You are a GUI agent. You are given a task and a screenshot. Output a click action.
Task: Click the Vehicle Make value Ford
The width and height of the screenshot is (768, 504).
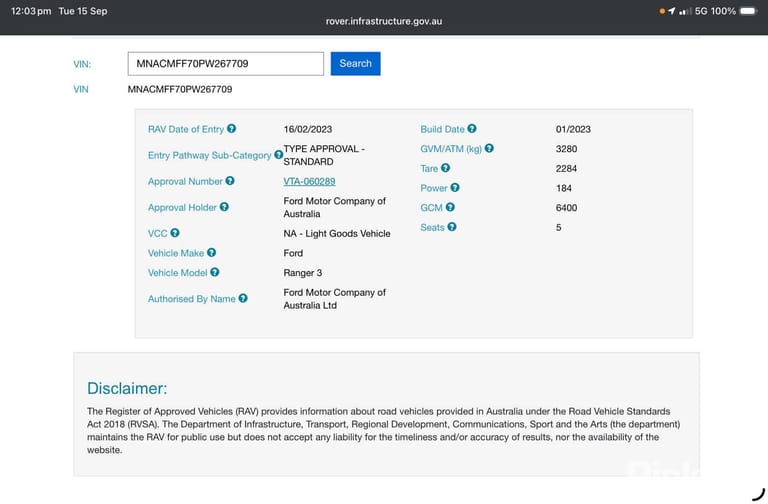(x=293, y=253)
